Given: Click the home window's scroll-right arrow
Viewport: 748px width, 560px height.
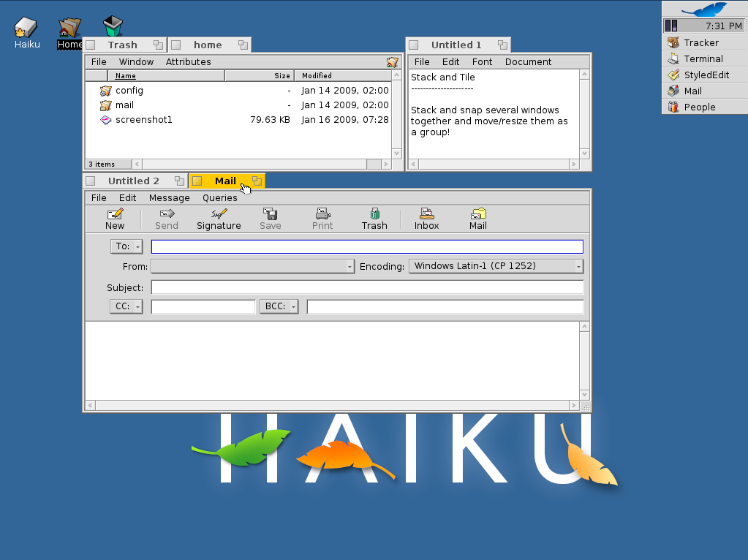Looking at the screenshot, I should coord(386,164).
